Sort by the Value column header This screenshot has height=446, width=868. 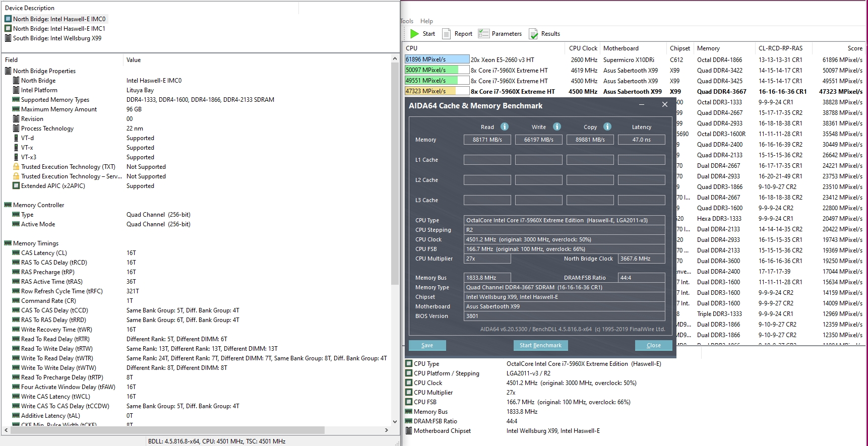click(x=257, y=60)
